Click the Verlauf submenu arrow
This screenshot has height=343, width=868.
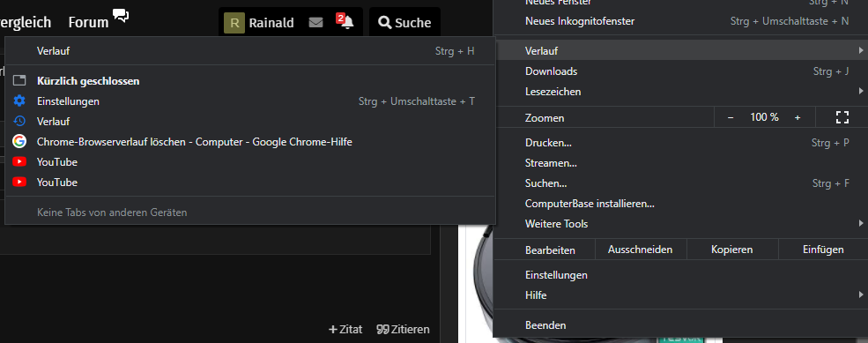(x=861, y=50)
